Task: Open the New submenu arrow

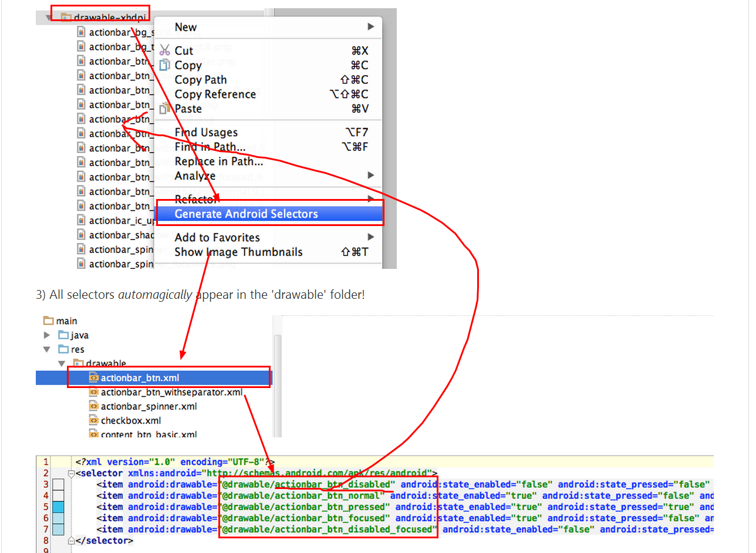Action: [370, 27]
